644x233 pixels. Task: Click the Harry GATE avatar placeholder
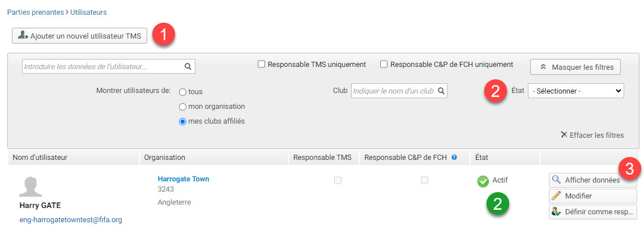[x=31, y=187]
